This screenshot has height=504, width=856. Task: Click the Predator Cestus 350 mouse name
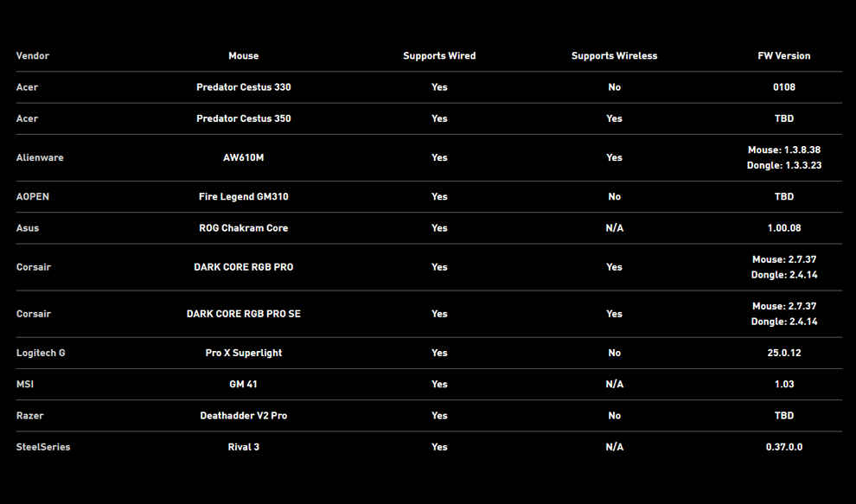coord(244,118)
